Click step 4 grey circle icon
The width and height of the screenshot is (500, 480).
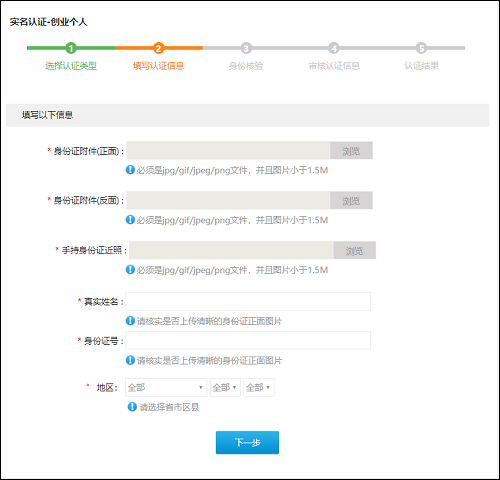[334, 48]
